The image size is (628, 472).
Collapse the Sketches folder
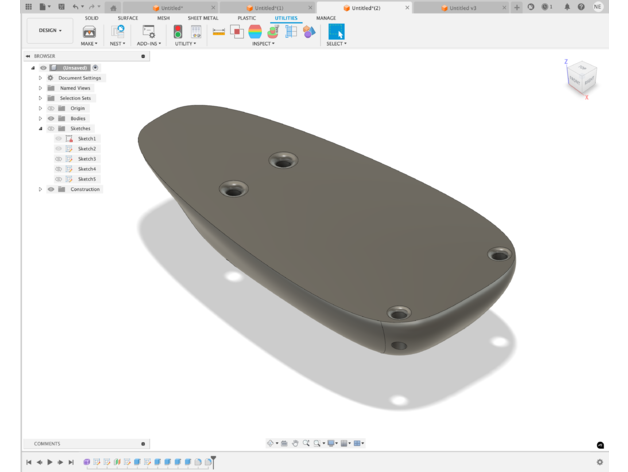[41, 129]
